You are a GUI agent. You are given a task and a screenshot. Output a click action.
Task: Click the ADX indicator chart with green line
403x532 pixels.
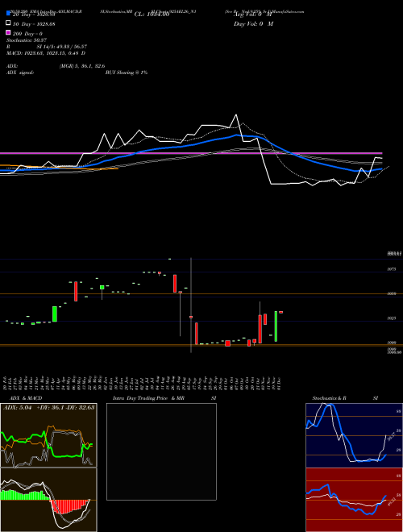pyautogui.click(x=48, y=435)
